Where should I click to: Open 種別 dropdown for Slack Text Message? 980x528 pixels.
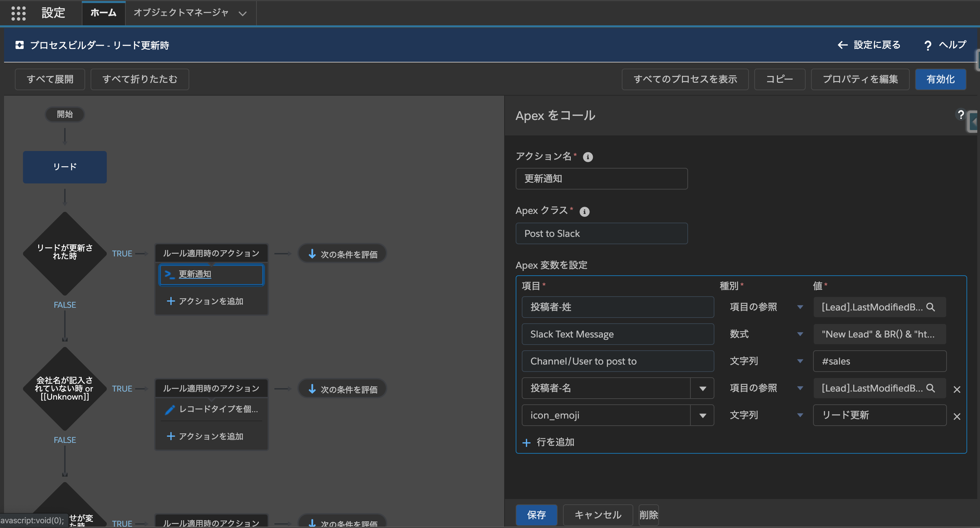point(800,334)
